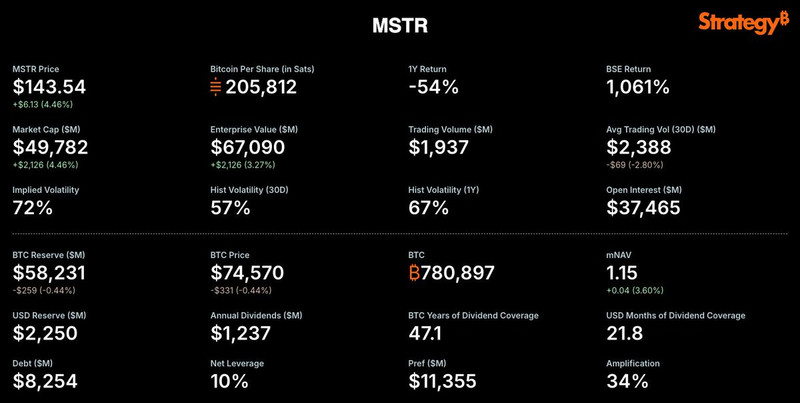
Task: Select the Implied Volatility 72% metric
Action: pos(33,208)
